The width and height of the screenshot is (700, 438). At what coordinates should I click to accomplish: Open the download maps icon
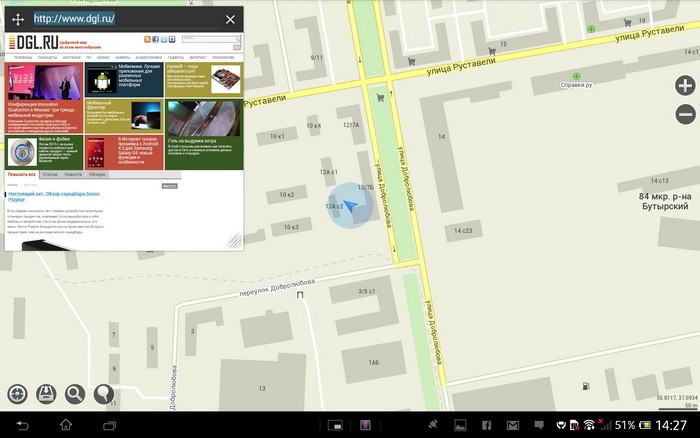pos(46,394)
